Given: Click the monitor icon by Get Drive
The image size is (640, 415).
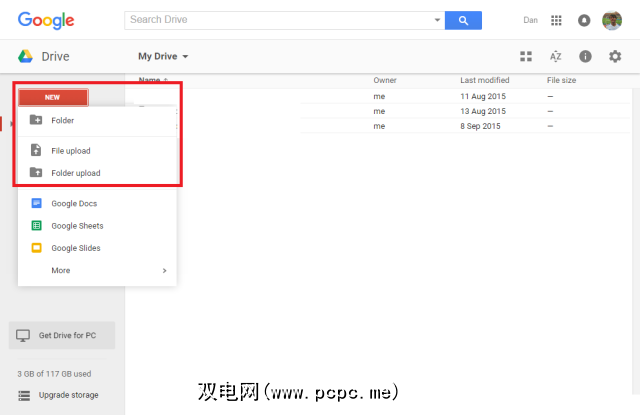Looking at the screenshot, I should coord(23,335).
